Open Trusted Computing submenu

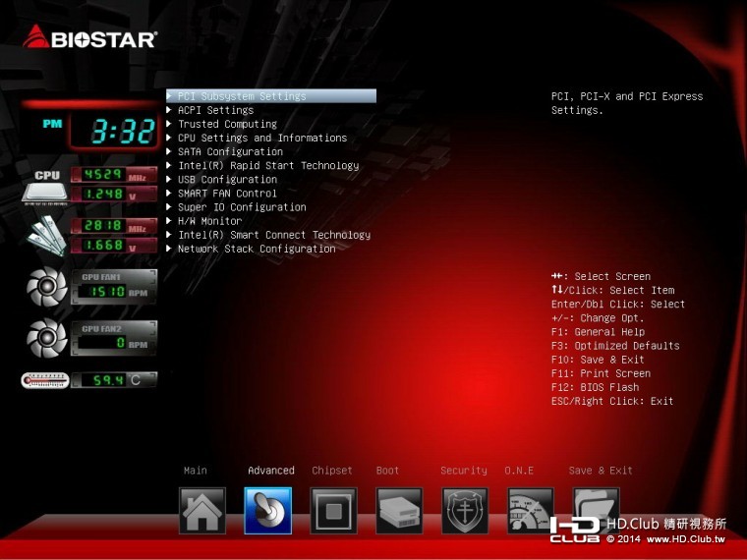click(227, 124)
